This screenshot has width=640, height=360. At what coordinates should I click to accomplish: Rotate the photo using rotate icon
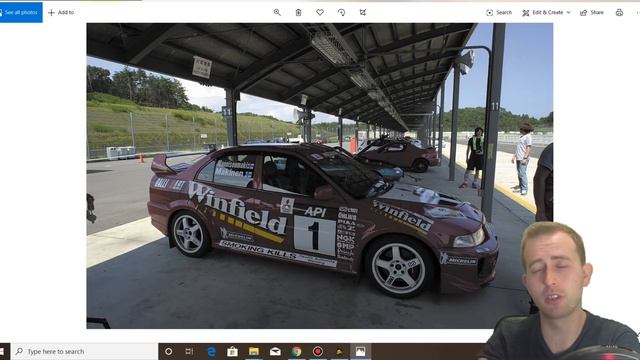tap(342, 12)
